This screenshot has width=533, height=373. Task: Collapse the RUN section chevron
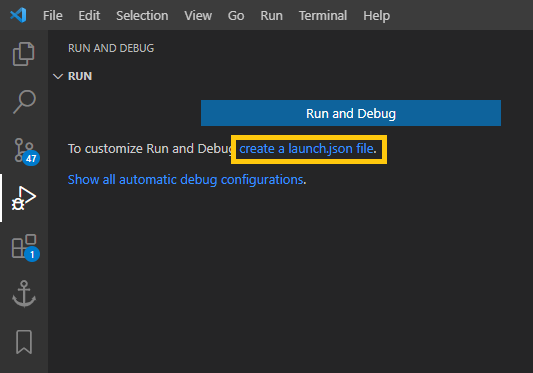[x=58, y=76]
